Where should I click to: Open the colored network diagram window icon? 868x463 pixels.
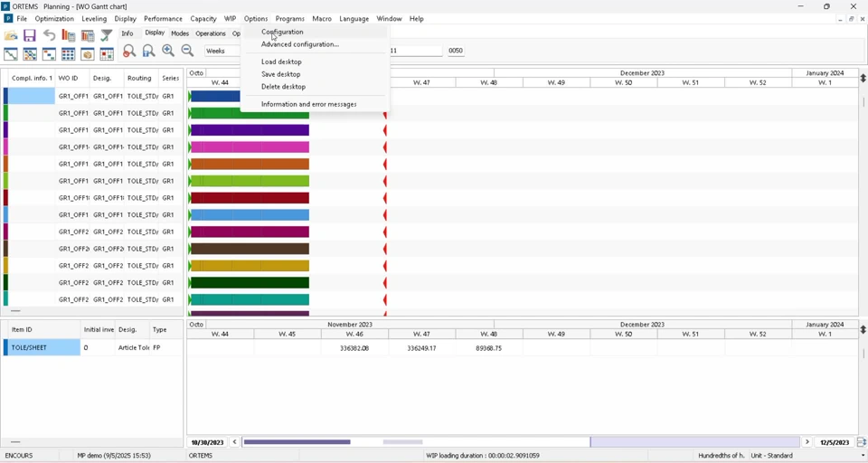[30, 53]
